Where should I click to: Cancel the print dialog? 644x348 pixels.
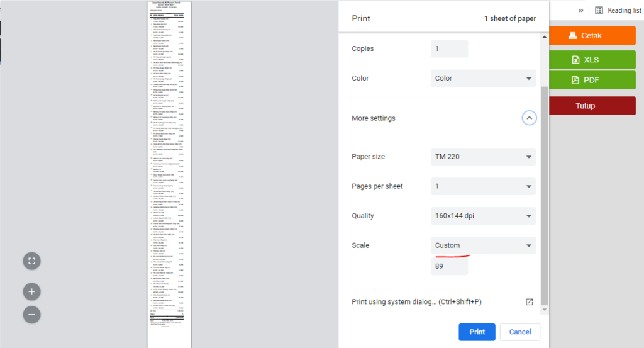520,332
